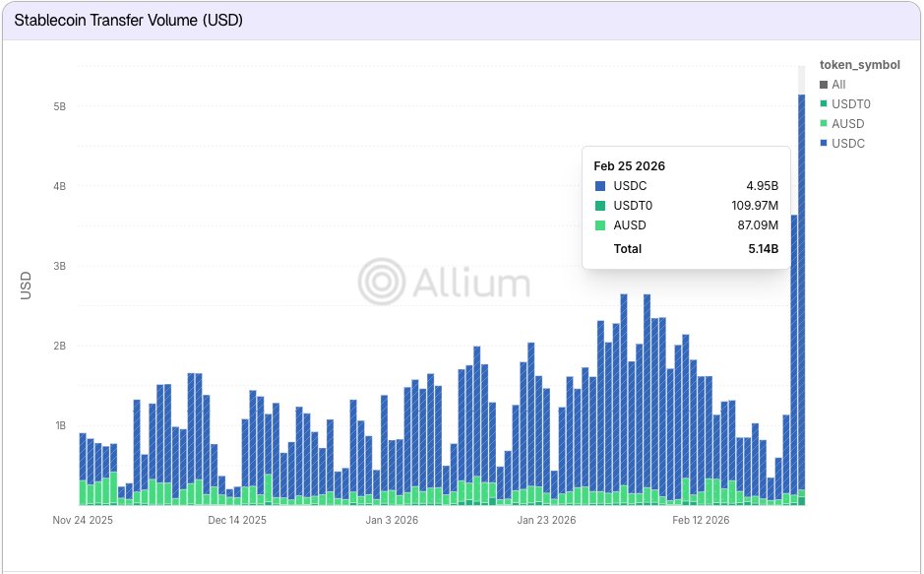Toggle the USDC series in legend
The width and height of the screenshot is (924, 574).
842,143
